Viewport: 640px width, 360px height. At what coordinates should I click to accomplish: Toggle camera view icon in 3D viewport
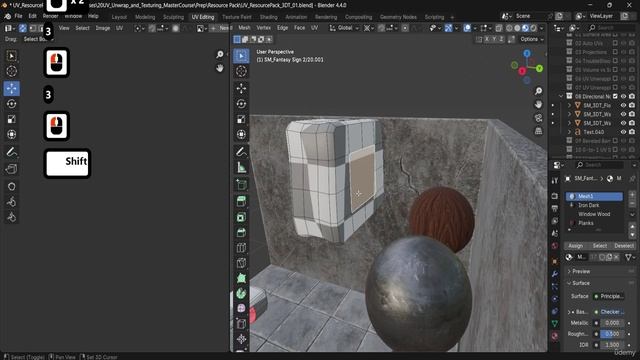(538, 118)
